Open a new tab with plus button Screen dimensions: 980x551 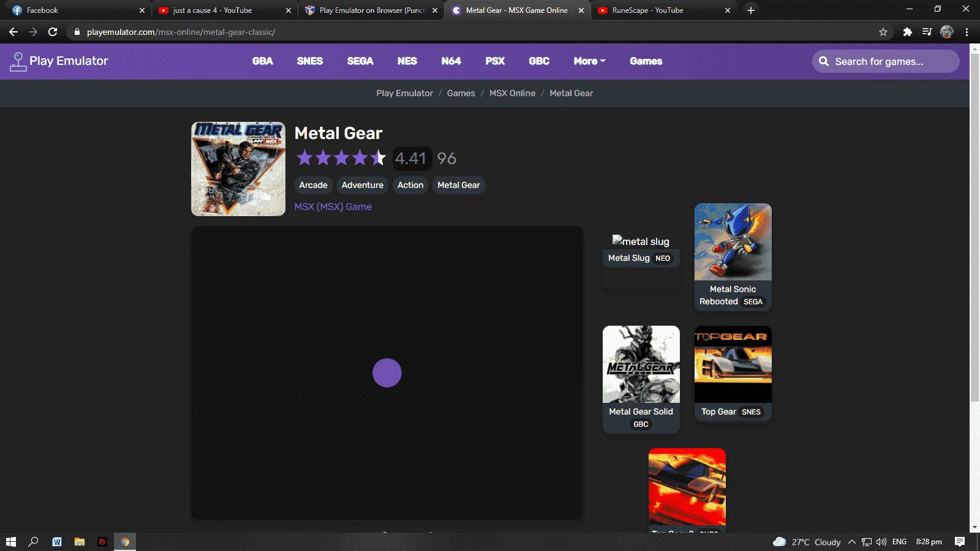pyautogui.click(x=751, y=10)
